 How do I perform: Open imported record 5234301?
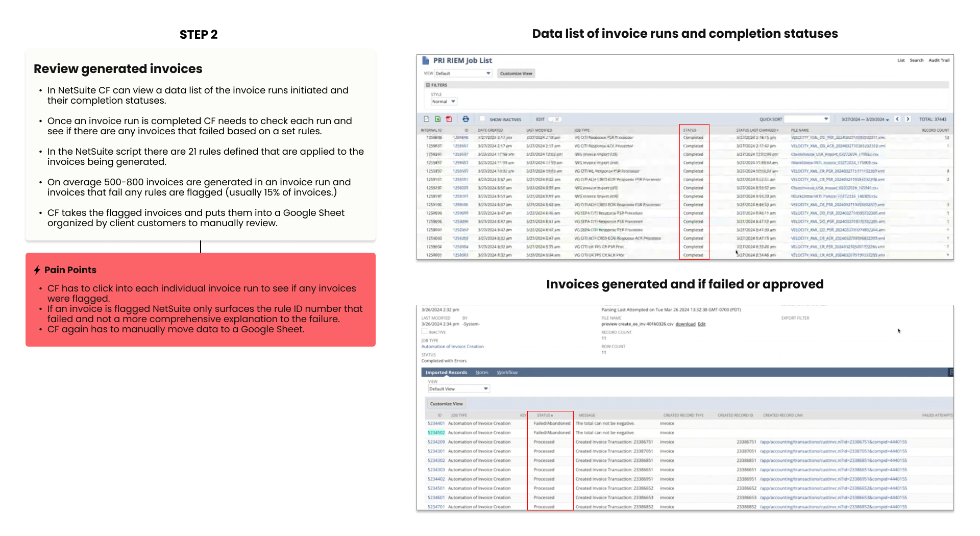(x=436, y=451)
